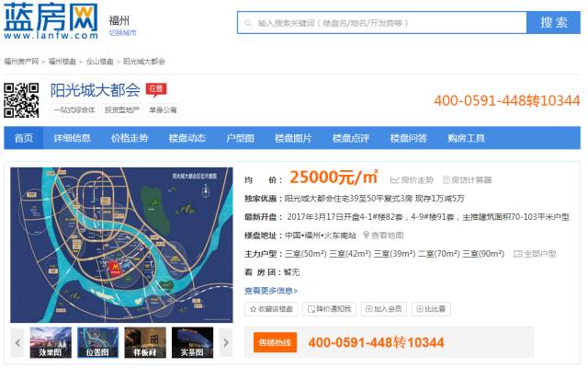Open the 房贷计算器 calculator icon

point(446,180)
